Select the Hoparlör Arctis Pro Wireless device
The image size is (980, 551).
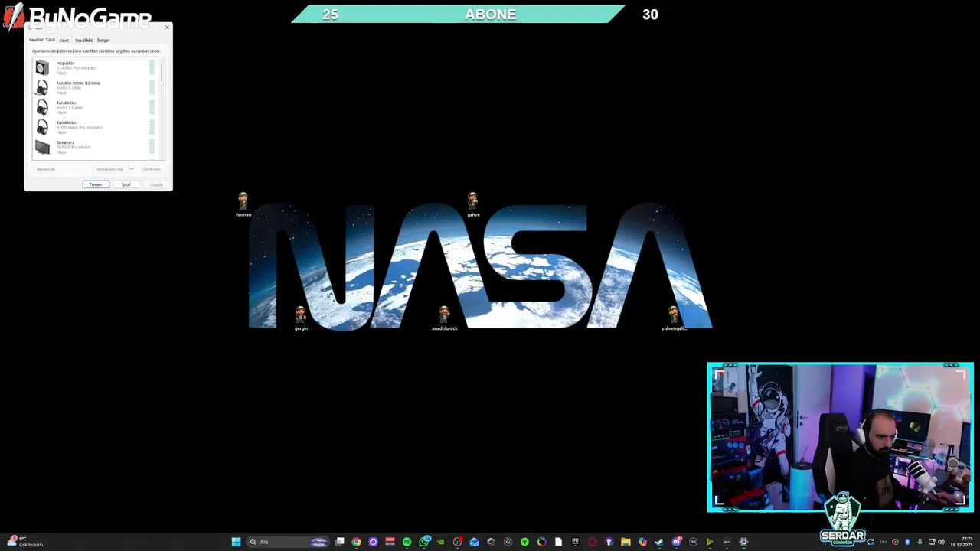[96, 68]
